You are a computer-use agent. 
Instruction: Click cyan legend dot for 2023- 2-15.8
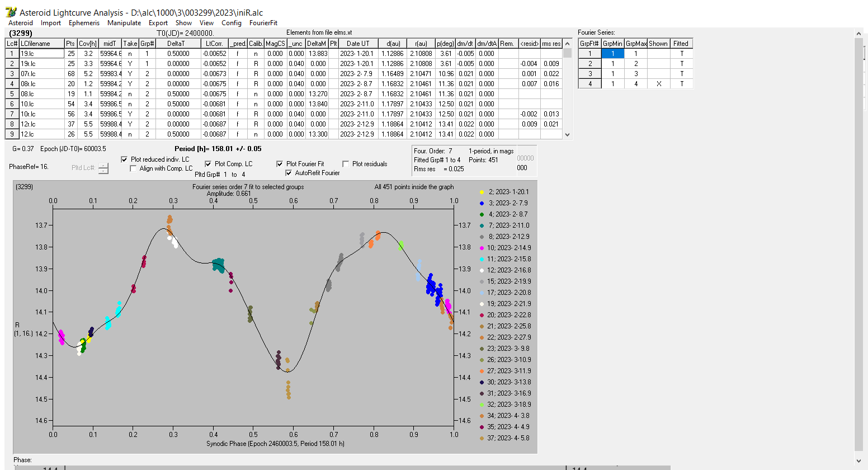(x=482, y=259)
